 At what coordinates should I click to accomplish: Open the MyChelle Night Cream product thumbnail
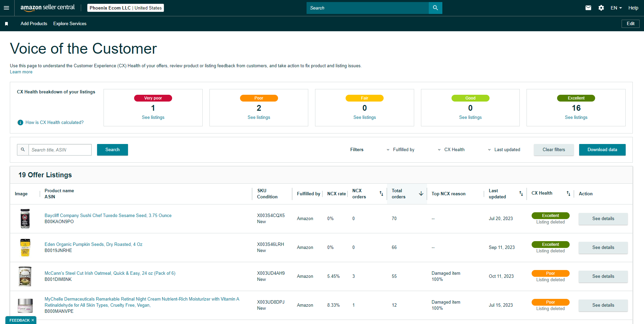tap(25, 305)
